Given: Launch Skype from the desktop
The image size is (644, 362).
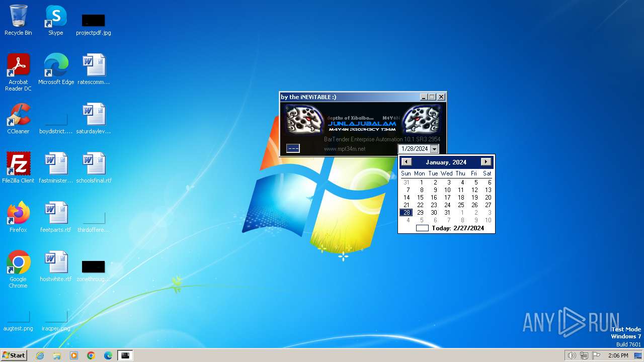Looking at the screenshot, I should coord(56,20).
